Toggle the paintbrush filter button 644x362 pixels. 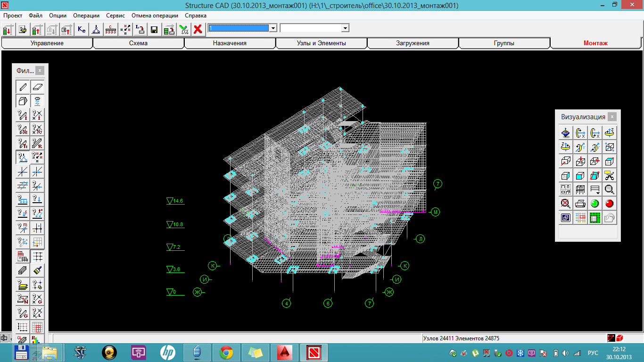tap(38, 270)
